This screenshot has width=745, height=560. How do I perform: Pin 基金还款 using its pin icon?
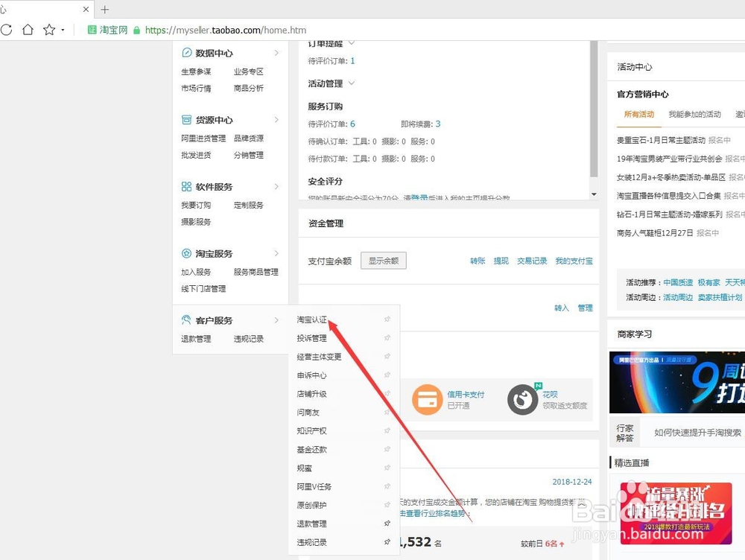(x=387, y=449)
